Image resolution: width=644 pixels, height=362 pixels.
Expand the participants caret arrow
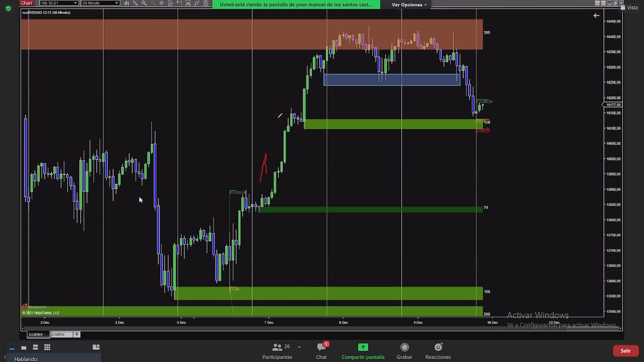tap(299, 347)
